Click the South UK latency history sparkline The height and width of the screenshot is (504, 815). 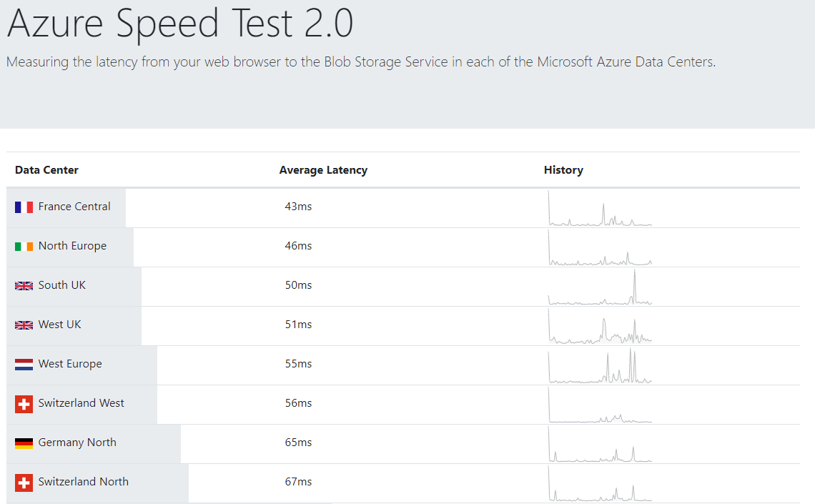pyautogui.click(x=599, y=289)
